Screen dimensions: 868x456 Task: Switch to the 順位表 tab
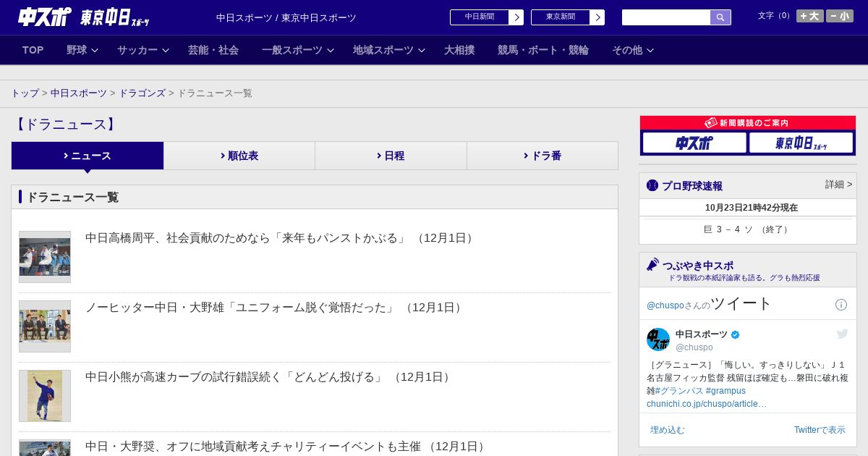(239, 156)
